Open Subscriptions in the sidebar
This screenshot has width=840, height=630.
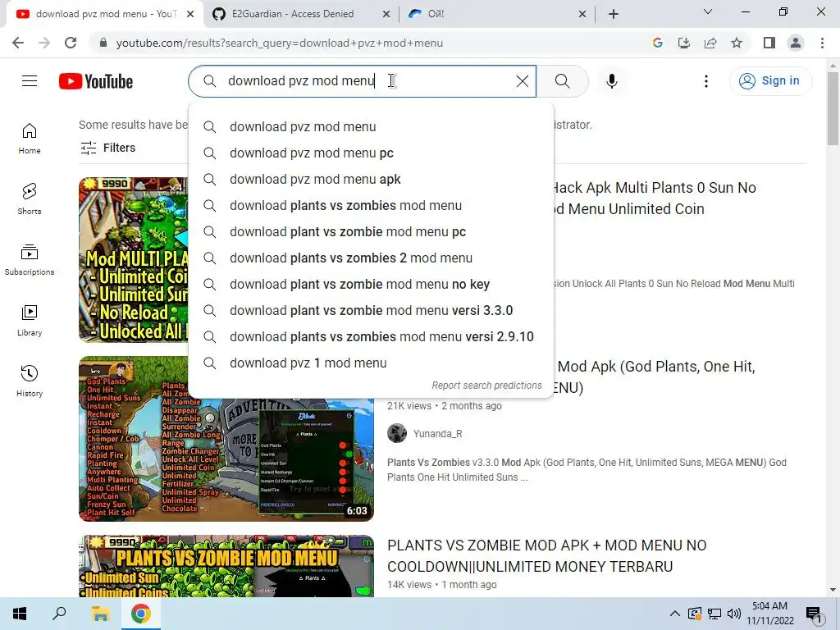(x=30, y=260)
